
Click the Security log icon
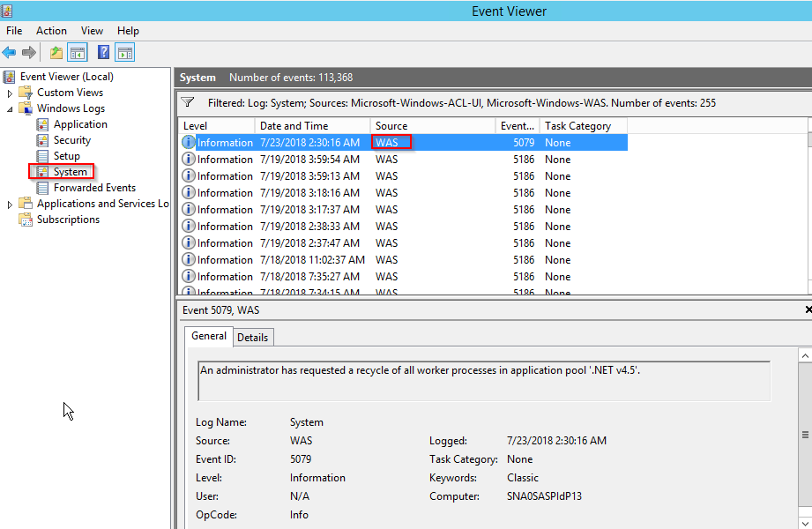point(42,140)
